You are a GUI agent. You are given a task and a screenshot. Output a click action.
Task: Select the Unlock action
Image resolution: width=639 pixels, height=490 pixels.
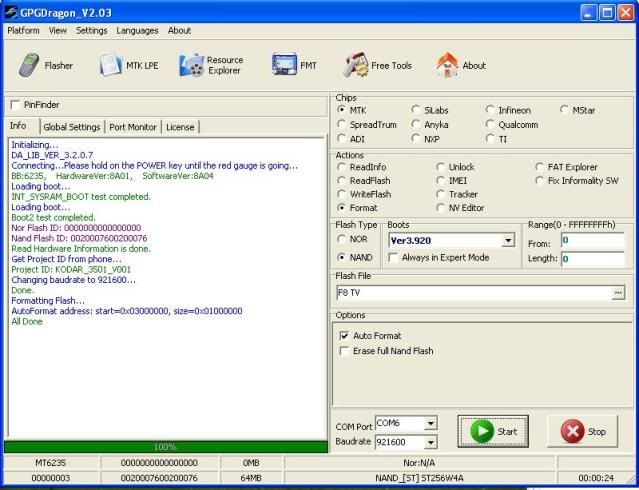(x=440, y=167)
